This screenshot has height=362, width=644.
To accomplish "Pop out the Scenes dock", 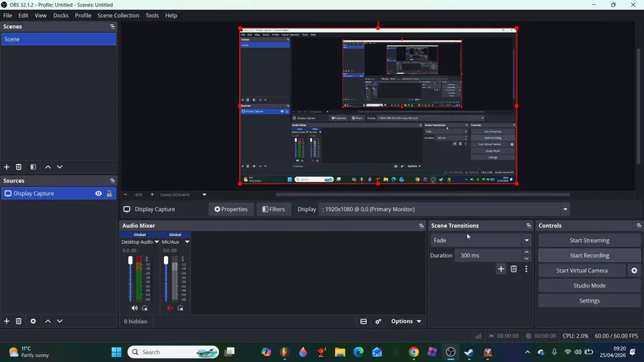I will [112, 26].
